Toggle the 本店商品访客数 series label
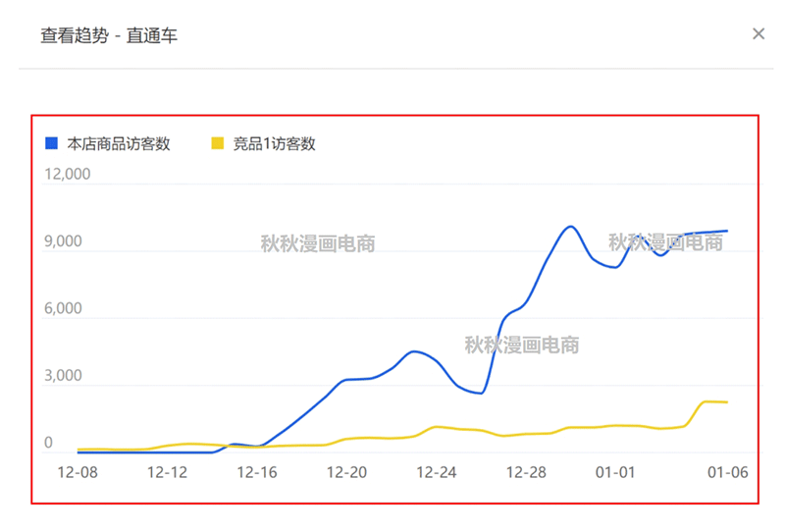 click(119, 143)
